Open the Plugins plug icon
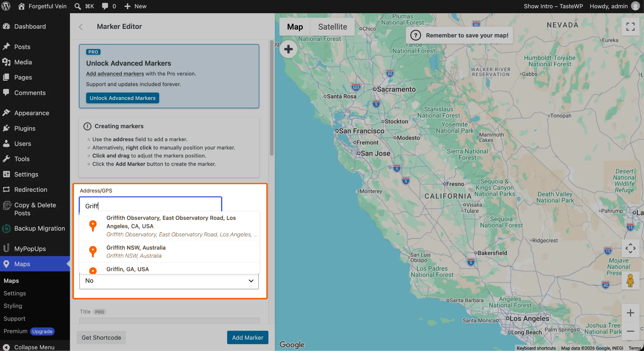Image resolution: width=644 pixels, height=351 pixels. [6, 128]
